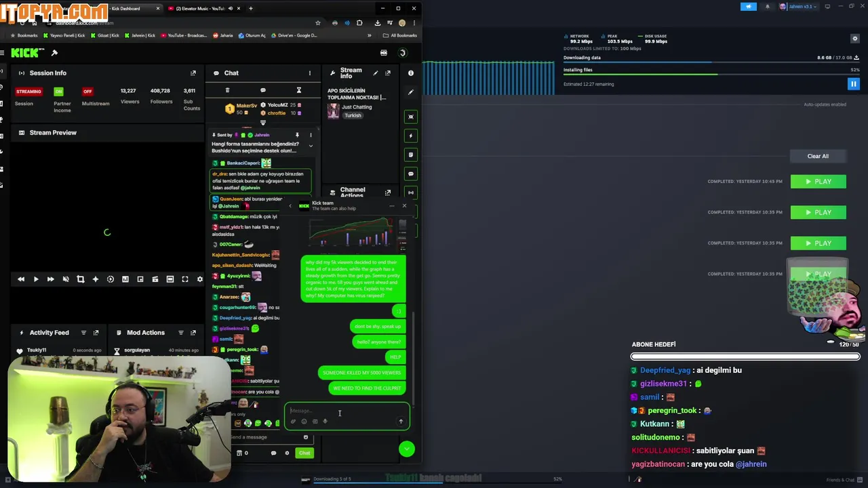Open chat settings gear next to the Chat button
The image size is (868, 488).
point(287,453)
